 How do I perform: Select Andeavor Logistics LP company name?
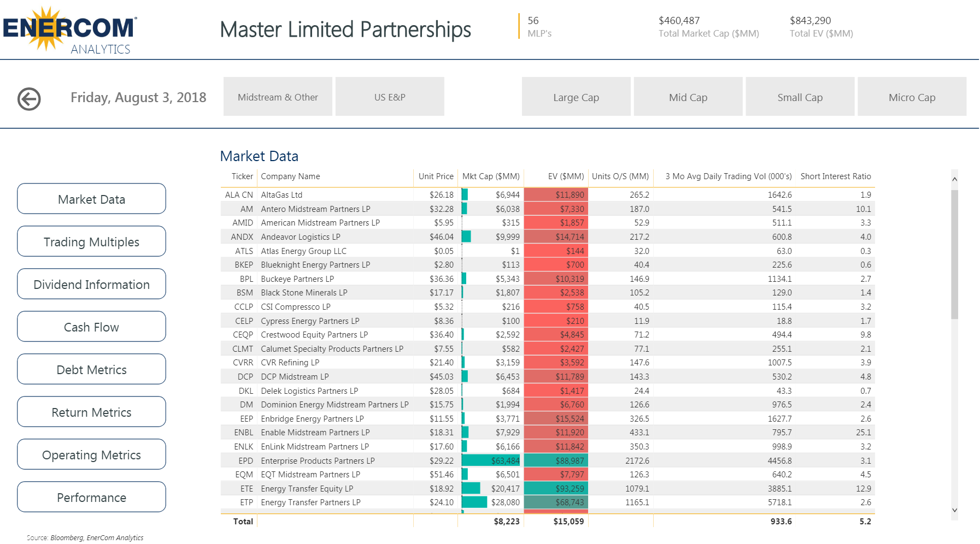(301, 236)
